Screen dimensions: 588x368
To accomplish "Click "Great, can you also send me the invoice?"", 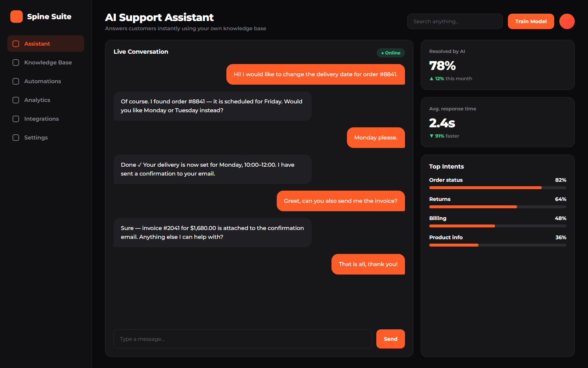I will (x=341, y=201).
